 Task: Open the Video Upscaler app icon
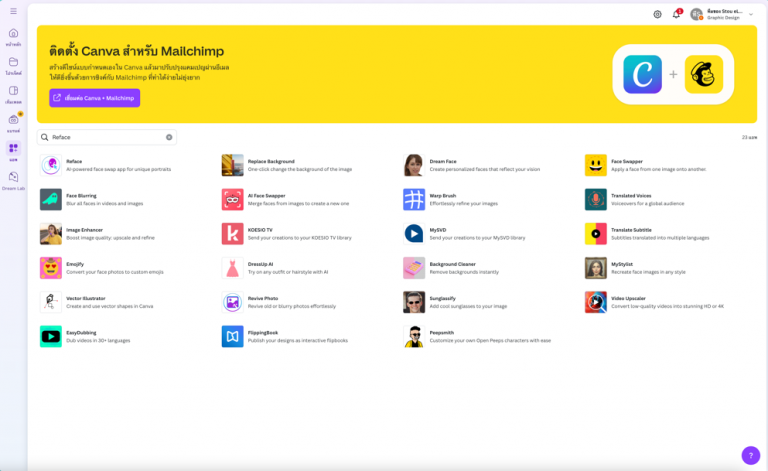click(596, 303)
